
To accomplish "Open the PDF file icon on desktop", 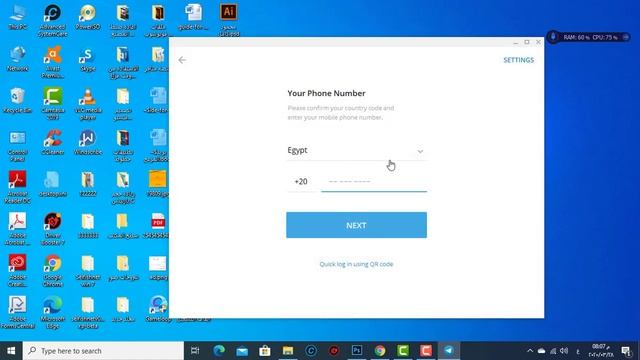I will [x=158, y=226].
